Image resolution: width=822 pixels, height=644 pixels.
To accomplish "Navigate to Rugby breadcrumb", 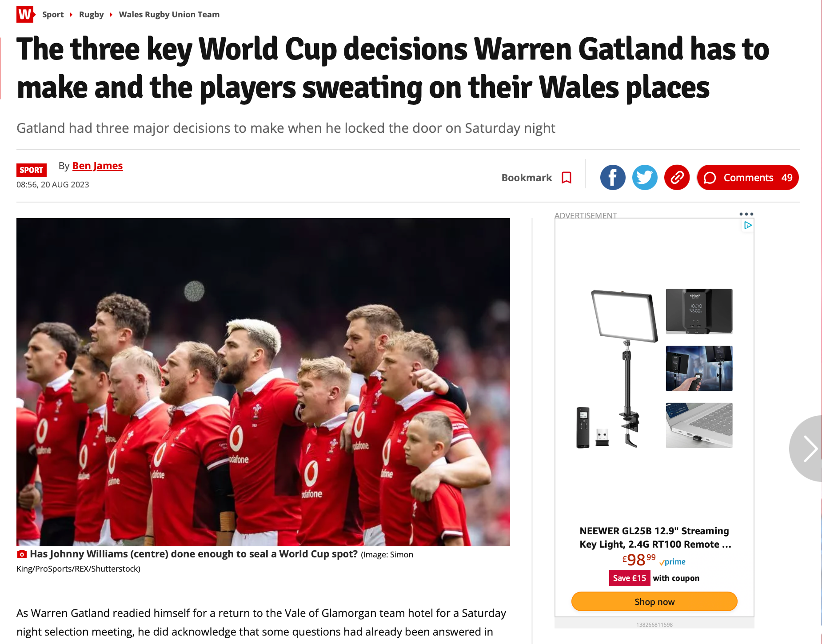I will click(91, 14).
